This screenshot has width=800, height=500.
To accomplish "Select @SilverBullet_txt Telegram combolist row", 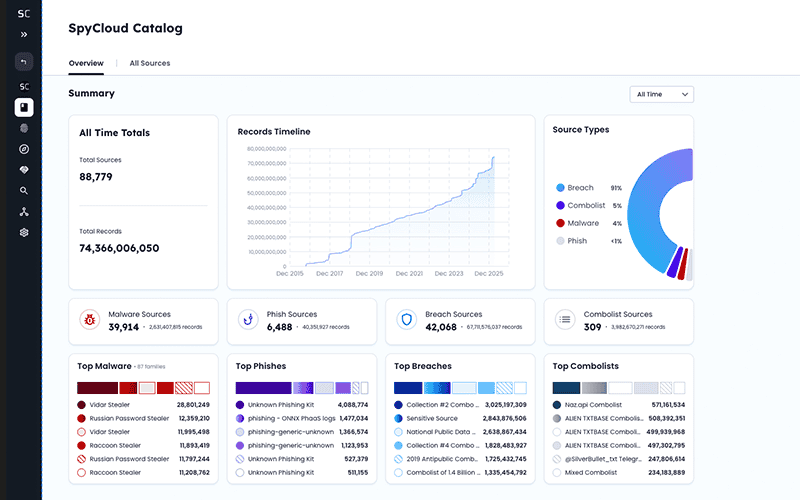I will pyautogui.click(x=619, y=459).
